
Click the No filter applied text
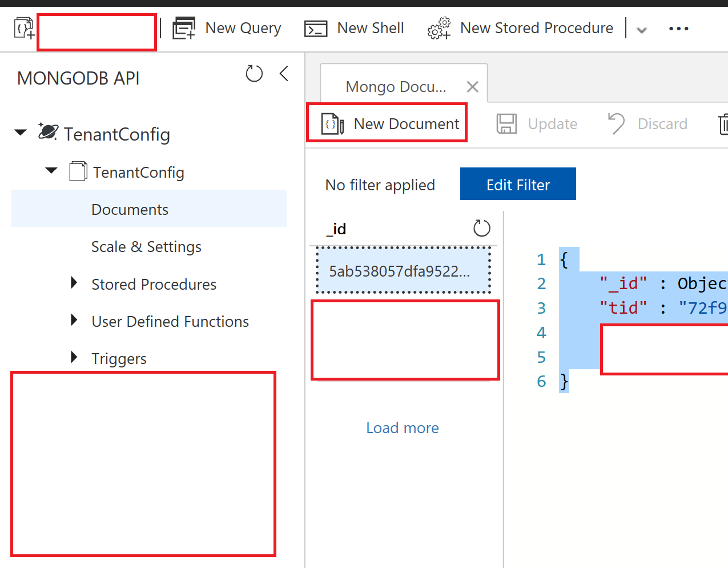point(380,185)
